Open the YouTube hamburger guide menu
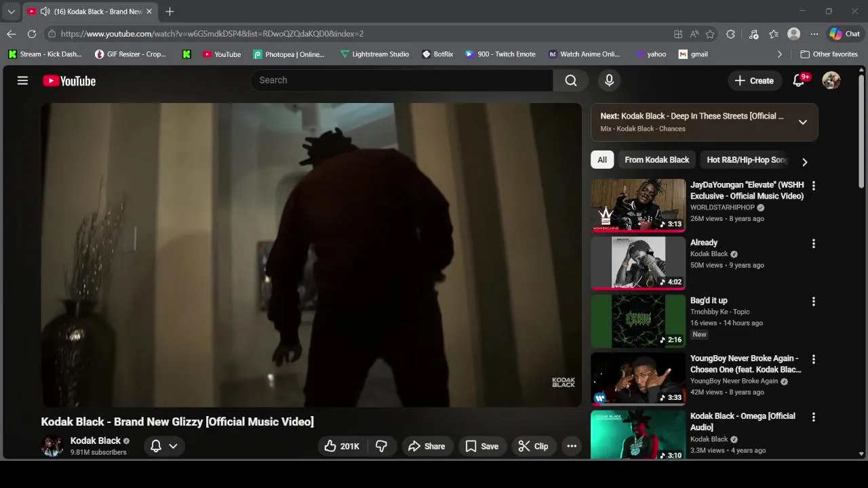Image resolution: width=868 pixels, height=488 pixels. click(x=22, y=81)
